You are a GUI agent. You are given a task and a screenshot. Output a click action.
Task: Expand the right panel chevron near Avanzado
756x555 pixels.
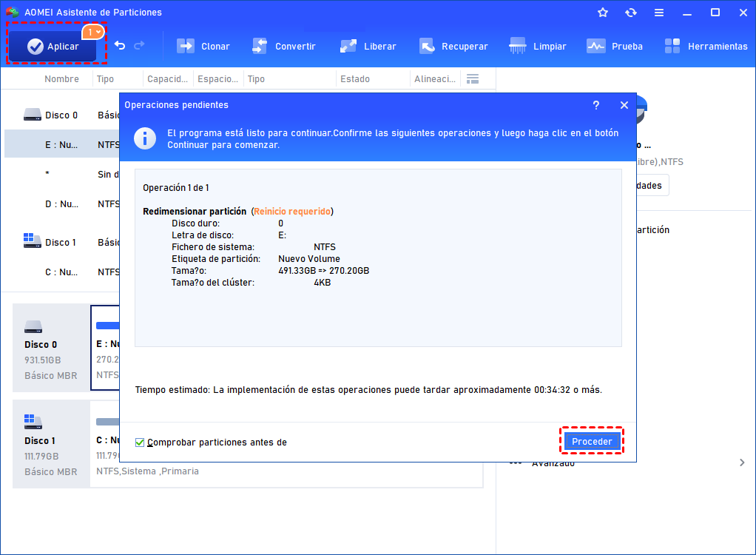click(x=742, y=462)
